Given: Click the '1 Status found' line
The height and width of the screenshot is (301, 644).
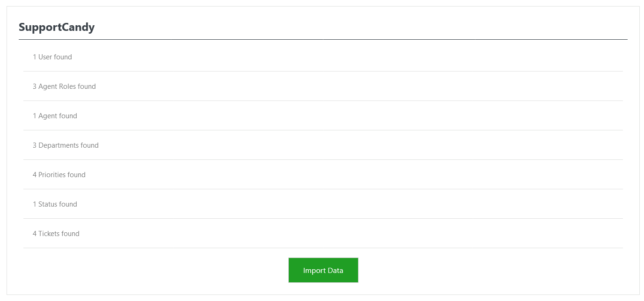Looking at the screenshot, I should pos(55,204).
